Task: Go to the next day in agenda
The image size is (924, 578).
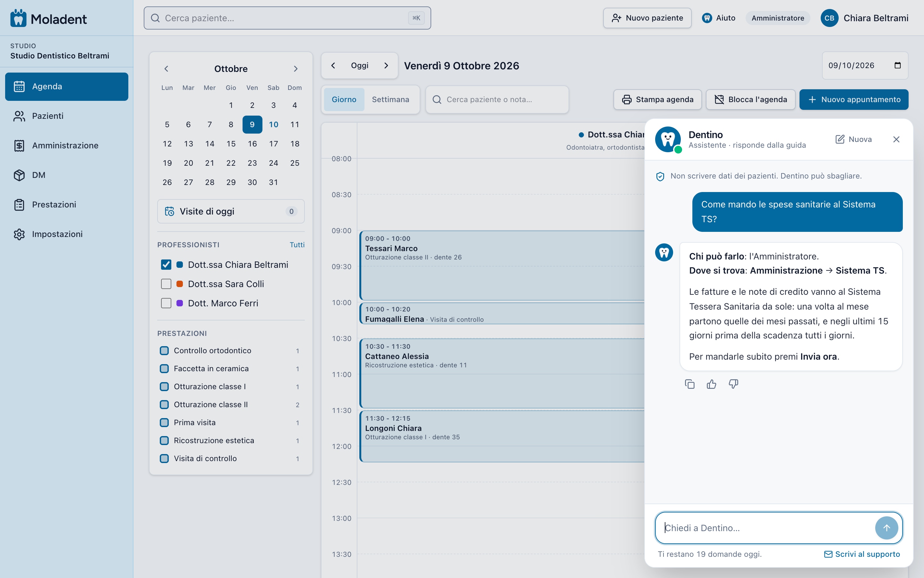Action: tap(386, 66)
